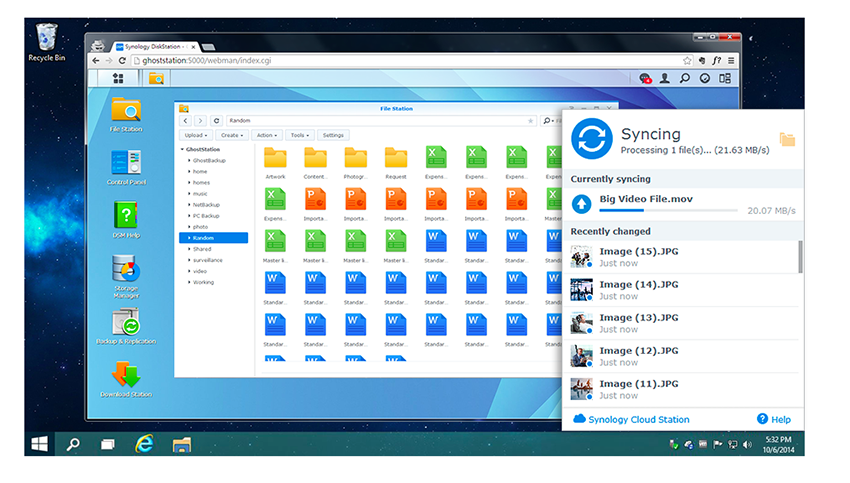Open the Control Panel desktop shortcut
This screenshot has height=483, width=850.
tap(126, 167)
